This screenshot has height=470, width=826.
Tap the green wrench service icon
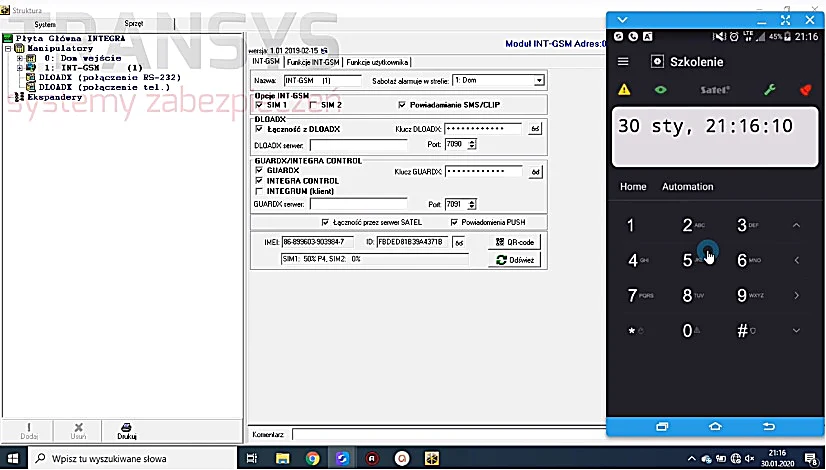pyautogui.click(x=770, y=90)
